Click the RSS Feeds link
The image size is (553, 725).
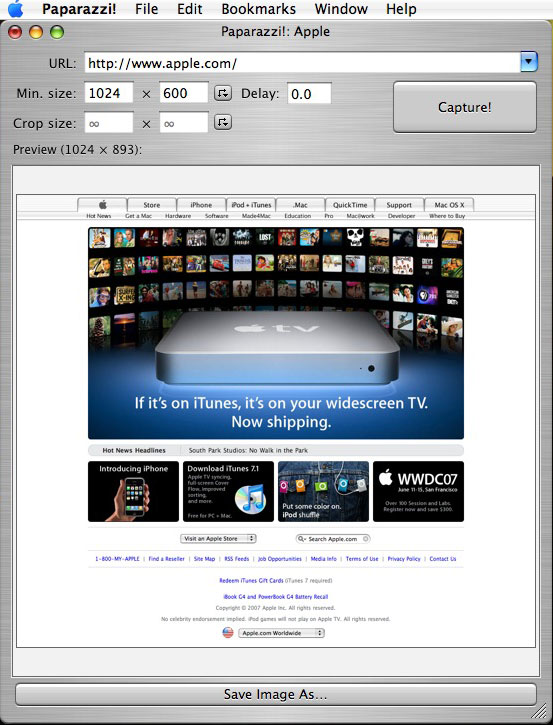pos(237,559)
